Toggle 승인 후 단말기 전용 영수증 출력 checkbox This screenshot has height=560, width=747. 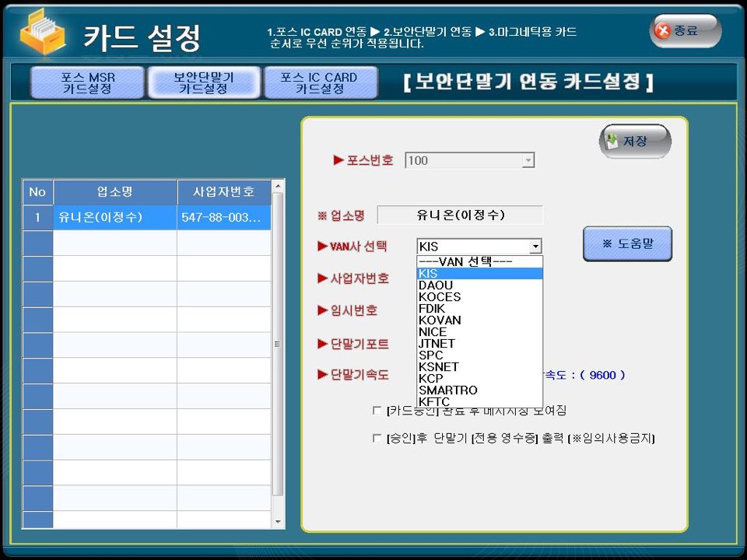pyautogui.click(x=377, y=439)
